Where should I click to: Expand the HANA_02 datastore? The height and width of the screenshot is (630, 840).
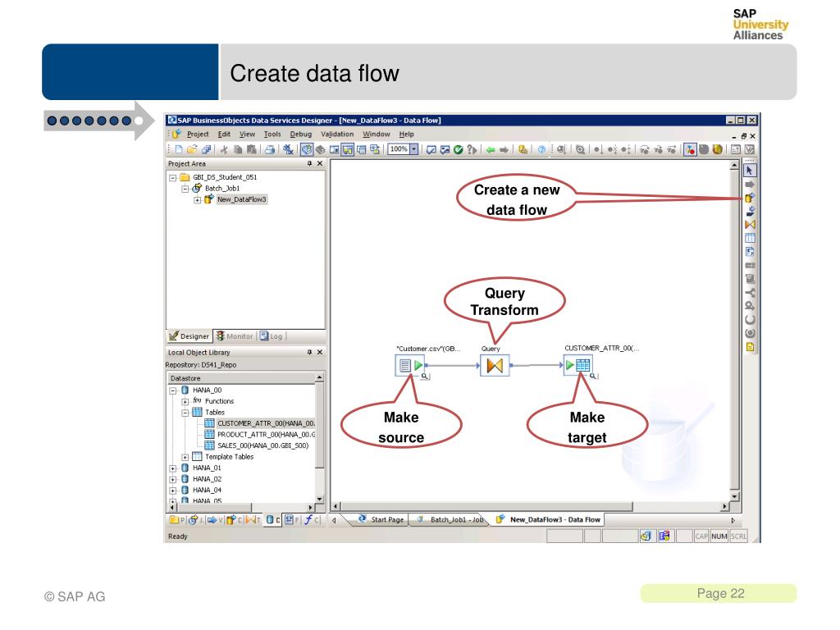pyautogui.click(x=172, y=479)
